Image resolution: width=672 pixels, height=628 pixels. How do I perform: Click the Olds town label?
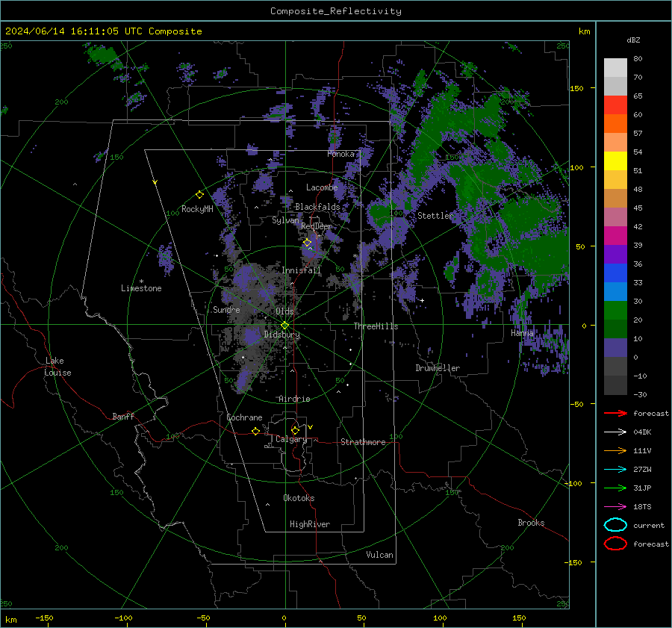click(x=284, y=311)
